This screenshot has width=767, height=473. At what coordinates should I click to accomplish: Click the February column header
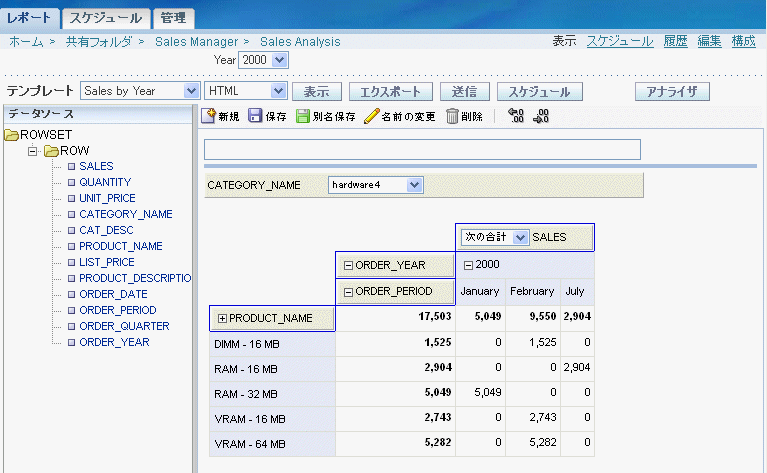(532, 292)
